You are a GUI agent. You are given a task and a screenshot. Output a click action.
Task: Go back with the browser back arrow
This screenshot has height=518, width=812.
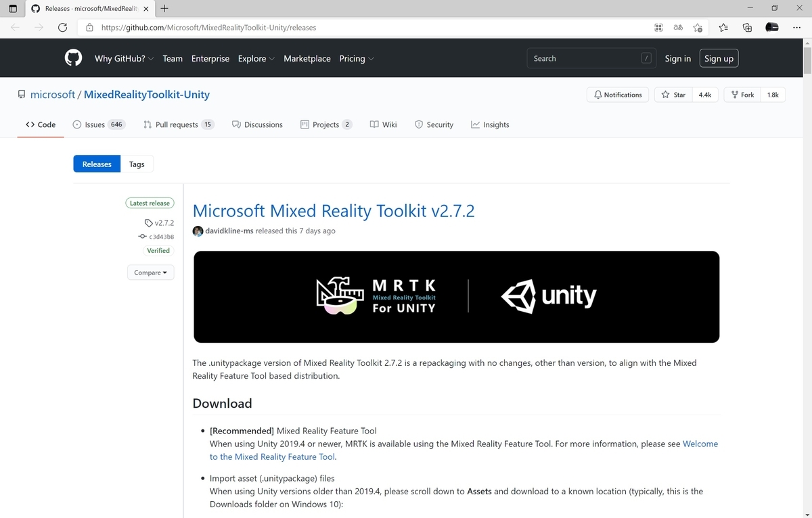(x=16, y=28)
